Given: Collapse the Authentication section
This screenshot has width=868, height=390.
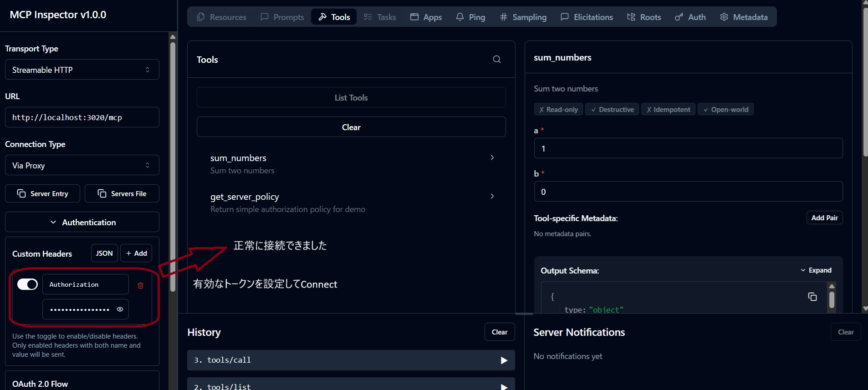Looking at the screenshot, I should [x=82, y=222].
